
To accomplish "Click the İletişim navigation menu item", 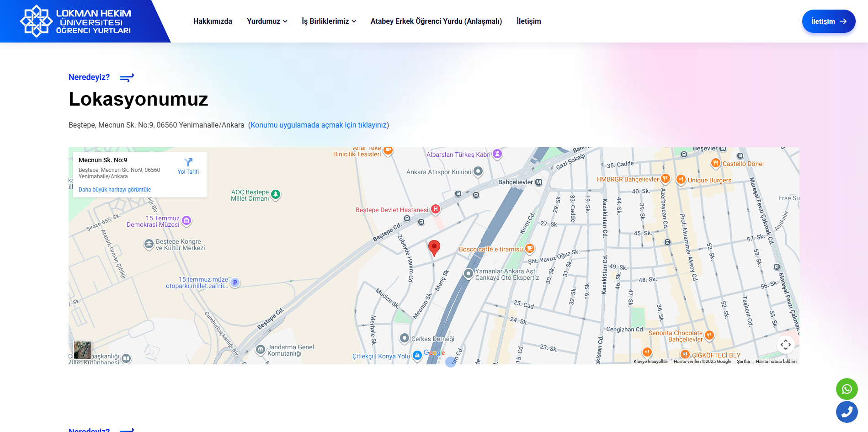I will [x=528, y=21].
